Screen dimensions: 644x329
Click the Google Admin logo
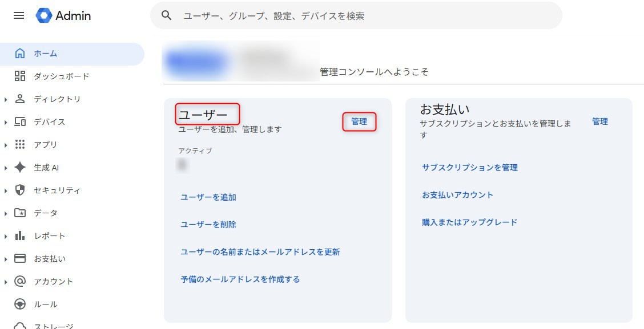tap(44, 16)
